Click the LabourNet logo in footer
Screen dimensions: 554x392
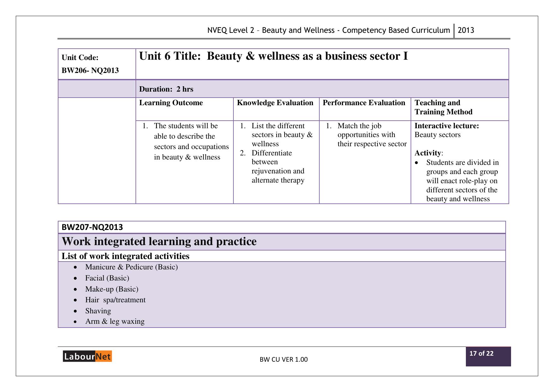pyautogui.click(x=87, y=356)
